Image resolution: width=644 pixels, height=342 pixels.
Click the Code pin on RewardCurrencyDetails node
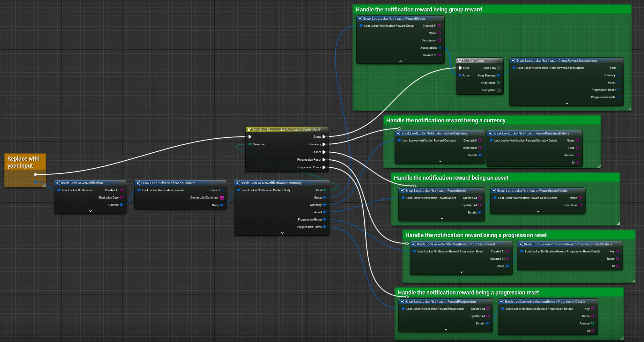tap(577, 148)
